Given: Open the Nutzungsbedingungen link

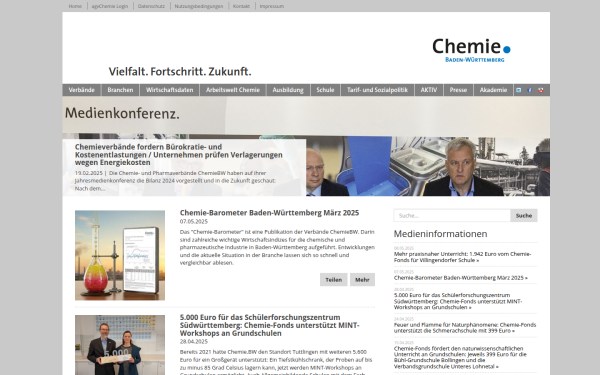Looking at the screenshot, I should point(199,6).
